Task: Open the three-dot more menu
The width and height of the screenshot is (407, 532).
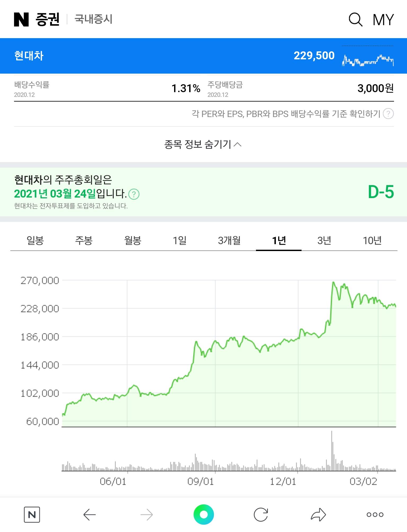Action: click(x=375, y=515)
